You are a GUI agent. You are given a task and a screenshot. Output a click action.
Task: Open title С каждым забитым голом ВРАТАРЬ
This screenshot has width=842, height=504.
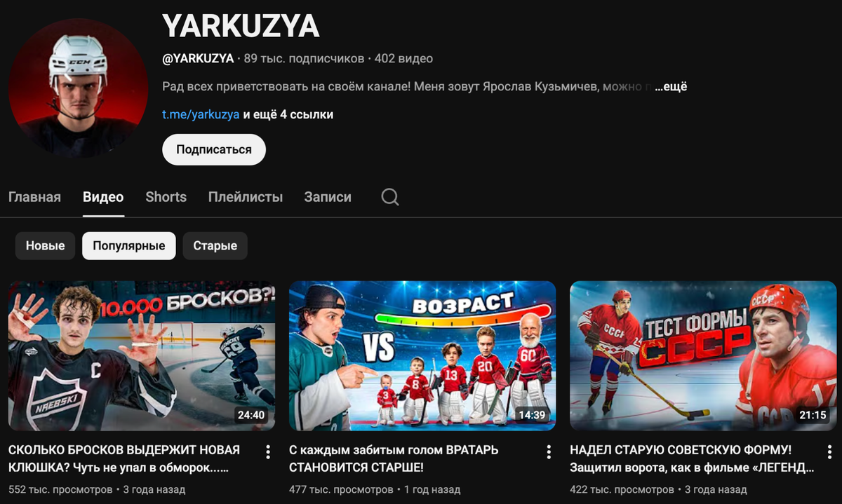394,458
